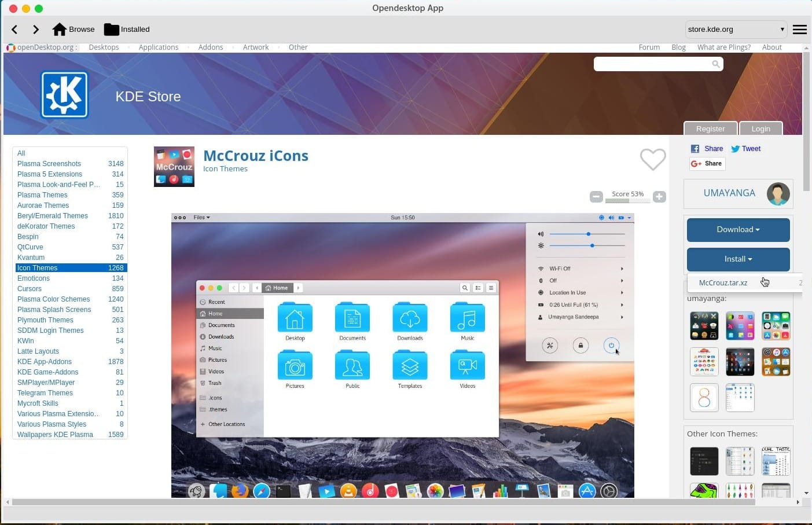Vote down with the minus button
Screen dimensions: 812x525
pos(596,197)
